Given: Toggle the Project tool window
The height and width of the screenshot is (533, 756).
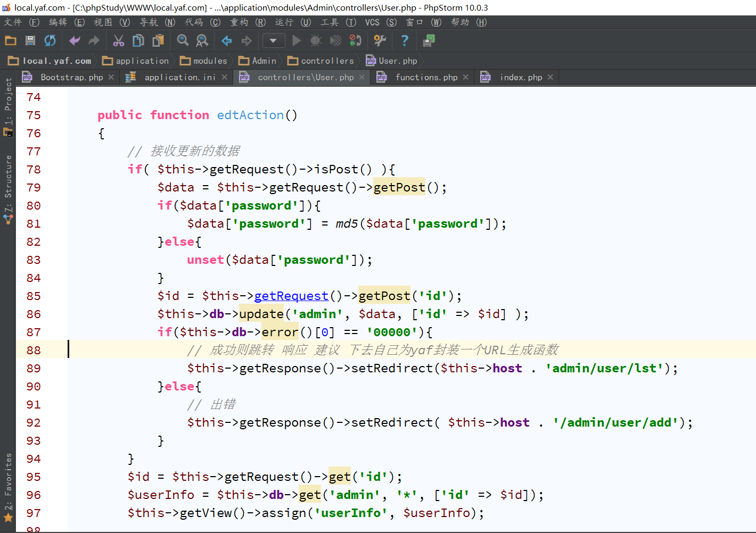Looking at the screenshot, I should click(8, 106).
